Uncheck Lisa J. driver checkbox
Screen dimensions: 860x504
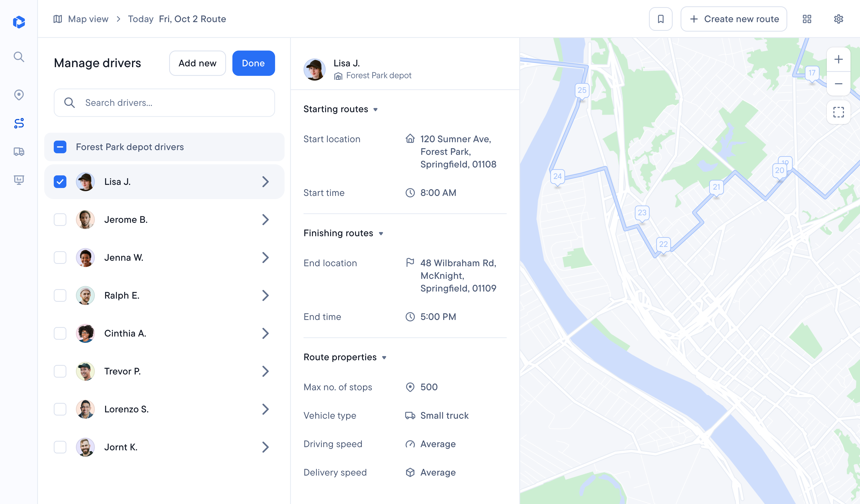[x=60, y=182]
